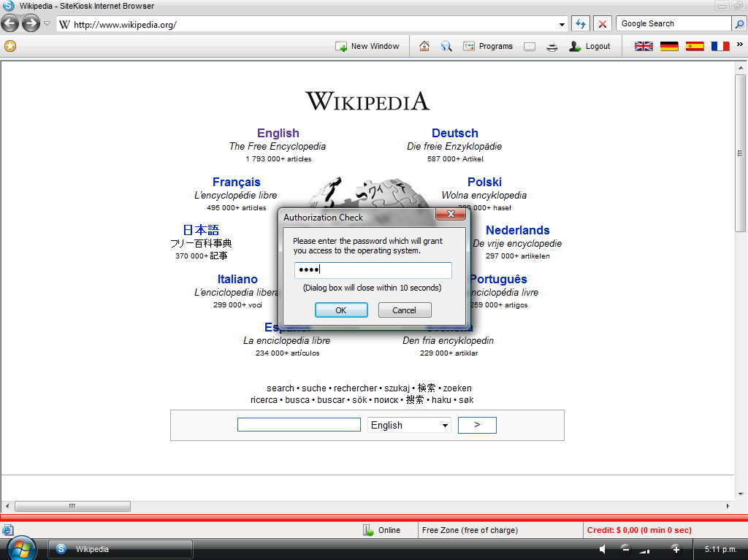Click the red Stop loading icon
This screenshot has height=560, width=748.
(603, 23)
